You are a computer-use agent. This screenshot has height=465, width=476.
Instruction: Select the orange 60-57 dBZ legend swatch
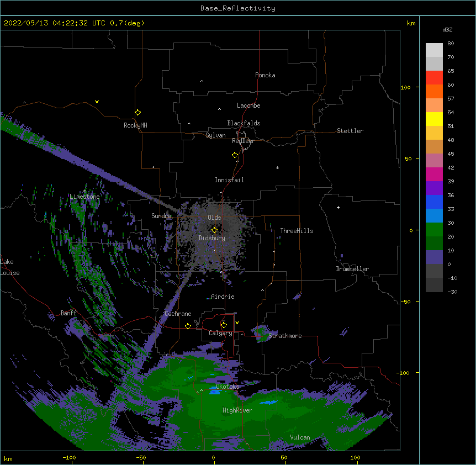click(x=434, y=91)
